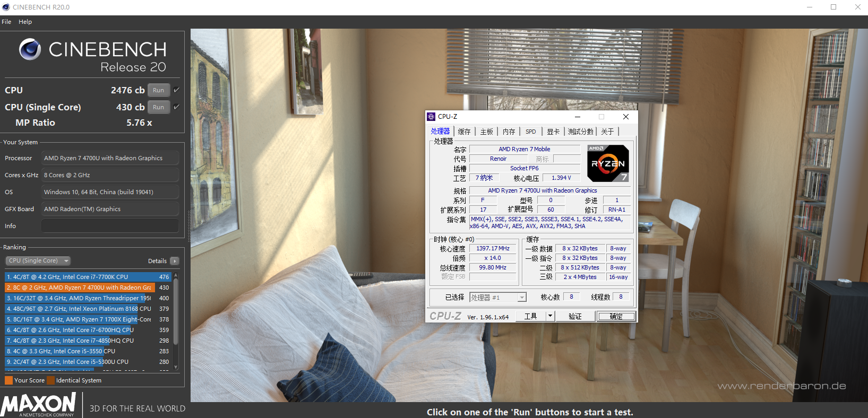Click the MAXON logo
The height and width of the screenshot is (418, 868).
[x=38, y=404]
